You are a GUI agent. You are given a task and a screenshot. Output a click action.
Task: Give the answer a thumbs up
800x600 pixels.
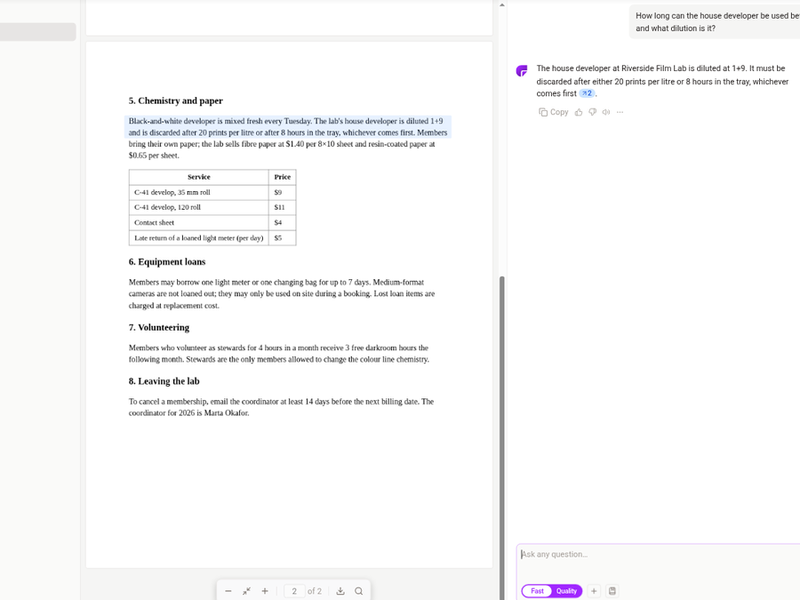pyautogui.click(x=579, y=112)
